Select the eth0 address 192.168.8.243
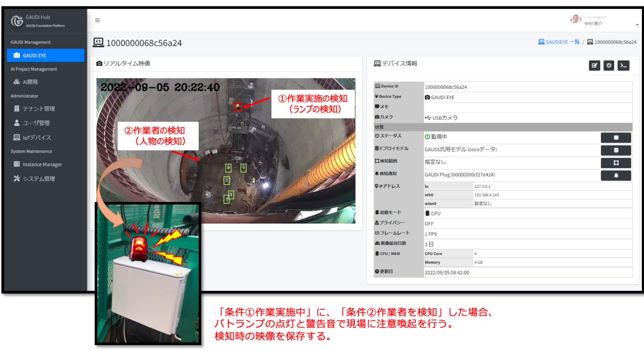Viewport: 644px width, 351px height. 487,195
